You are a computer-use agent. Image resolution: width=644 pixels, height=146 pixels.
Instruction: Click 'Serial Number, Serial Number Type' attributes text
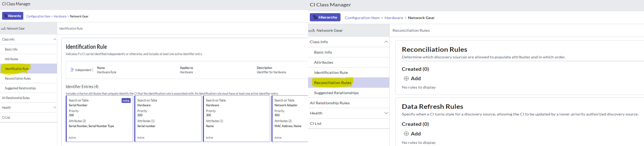click(91, 126)
